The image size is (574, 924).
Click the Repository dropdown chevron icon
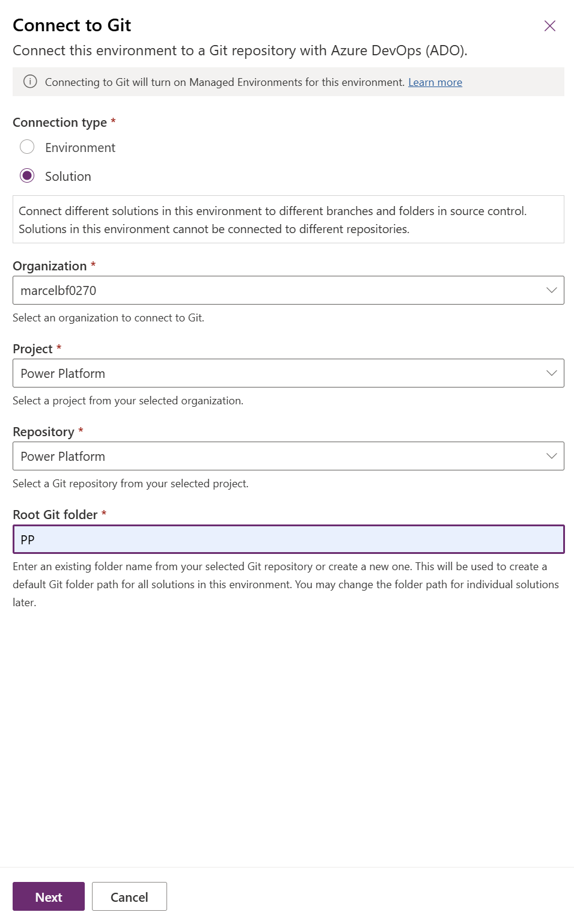pos(551,456)
